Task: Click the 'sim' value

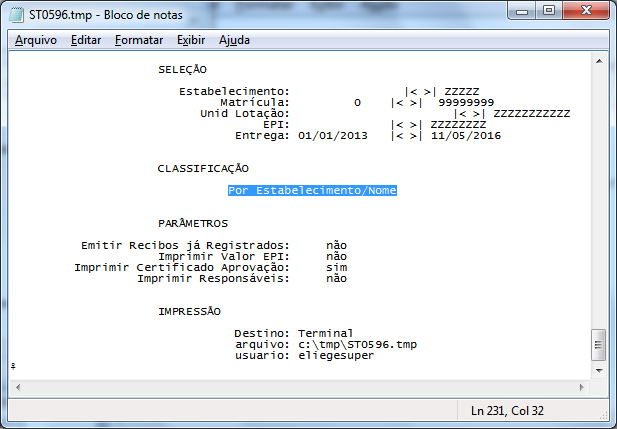Action: pos(336,268)
